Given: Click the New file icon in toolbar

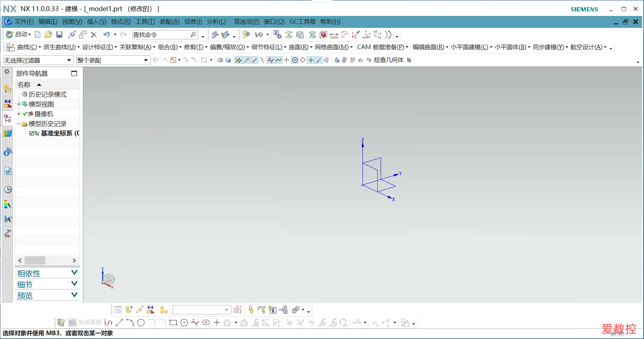Looking at the screenshot, I should [x=37, y=35].
